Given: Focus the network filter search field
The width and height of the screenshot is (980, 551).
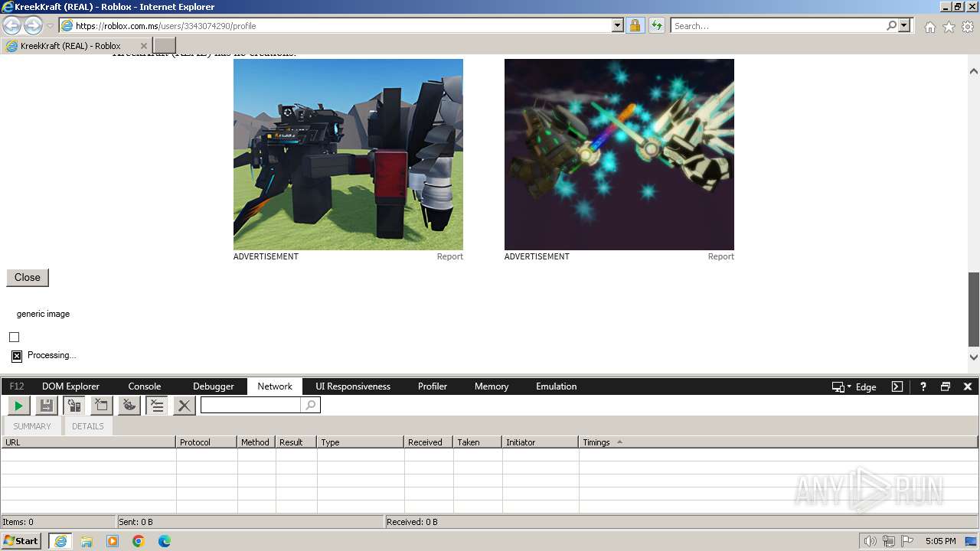Looking at the screenshot, I should pyautogui.click(x=251, y=406).
